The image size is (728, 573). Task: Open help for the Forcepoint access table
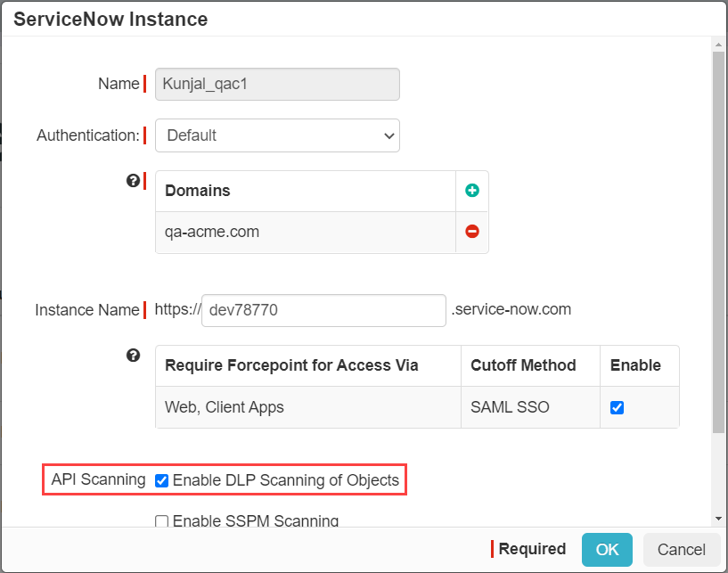pos(134,355)
